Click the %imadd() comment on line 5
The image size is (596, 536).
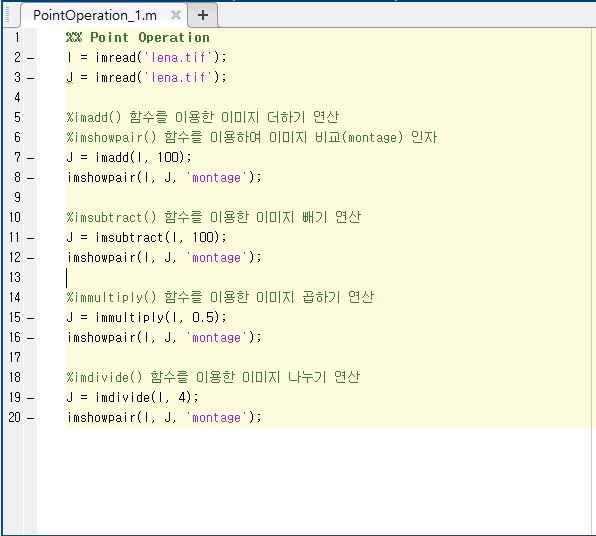(203, 117)
